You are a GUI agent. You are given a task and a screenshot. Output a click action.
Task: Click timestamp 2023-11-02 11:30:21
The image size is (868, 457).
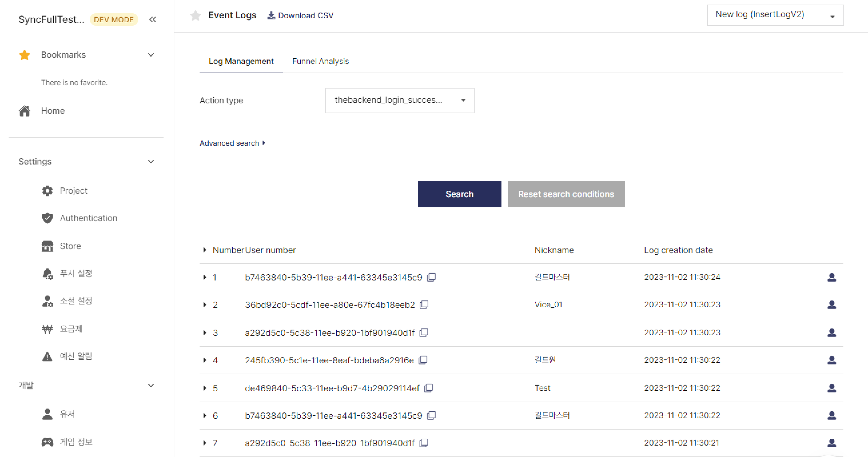(681, 442)
